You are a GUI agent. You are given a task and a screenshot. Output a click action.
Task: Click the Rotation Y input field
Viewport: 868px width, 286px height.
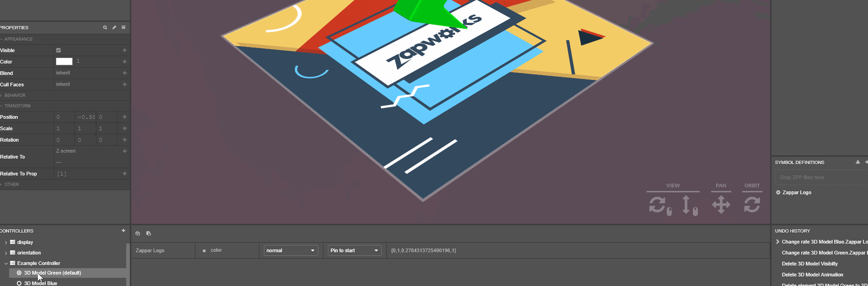point(86,140)
